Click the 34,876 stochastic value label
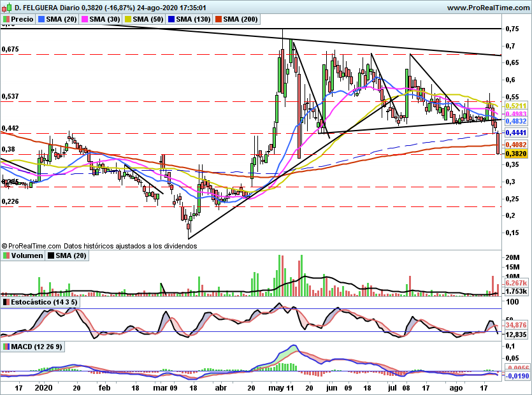532x395 pixels. tap(516, 325)
